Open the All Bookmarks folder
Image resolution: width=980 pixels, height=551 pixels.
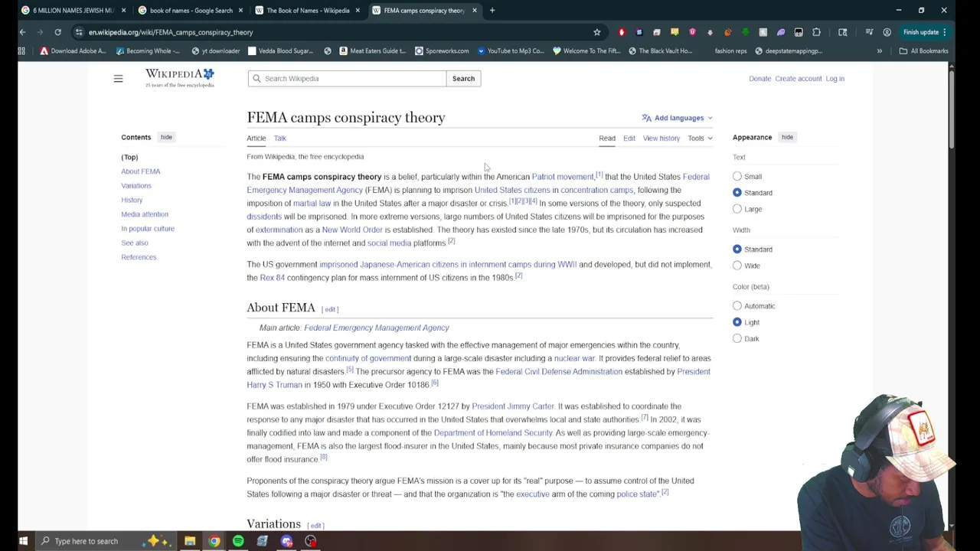(x=924, y=51)
